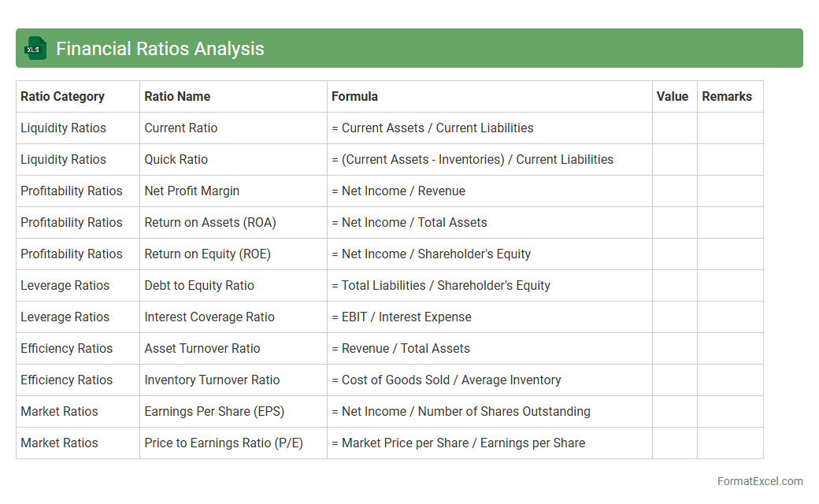Image resolution: width=819 pixels, height=504 pixels.
Task: Click the Asset Turnover Ratio cell
Action: [202, 349]
